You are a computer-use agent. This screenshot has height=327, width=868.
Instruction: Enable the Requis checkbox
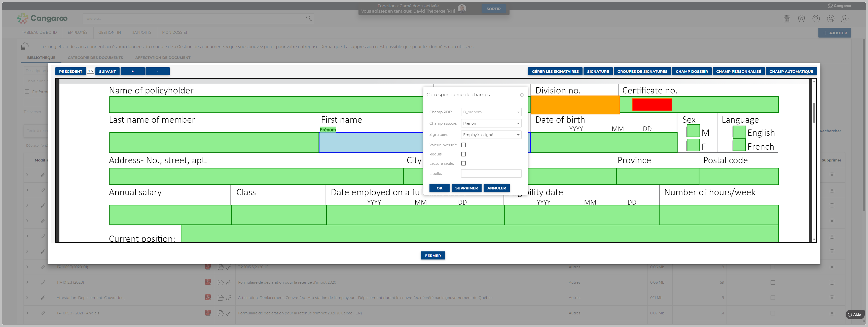click(463, 154)
